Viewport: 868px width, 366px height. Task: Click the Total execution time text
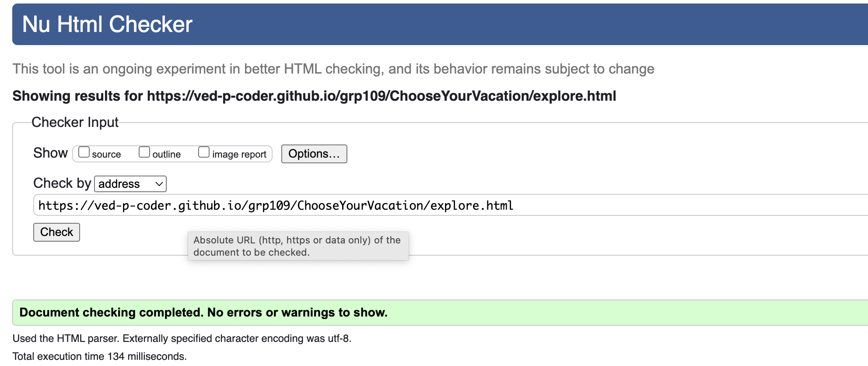coord(100,356)
